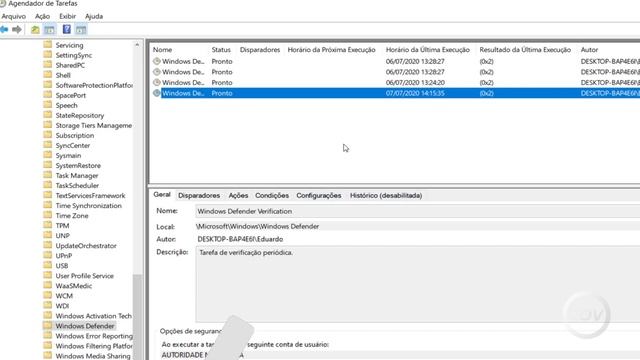Click the SpacePort folder icon

pyautogui.click(x=48, y=95)
